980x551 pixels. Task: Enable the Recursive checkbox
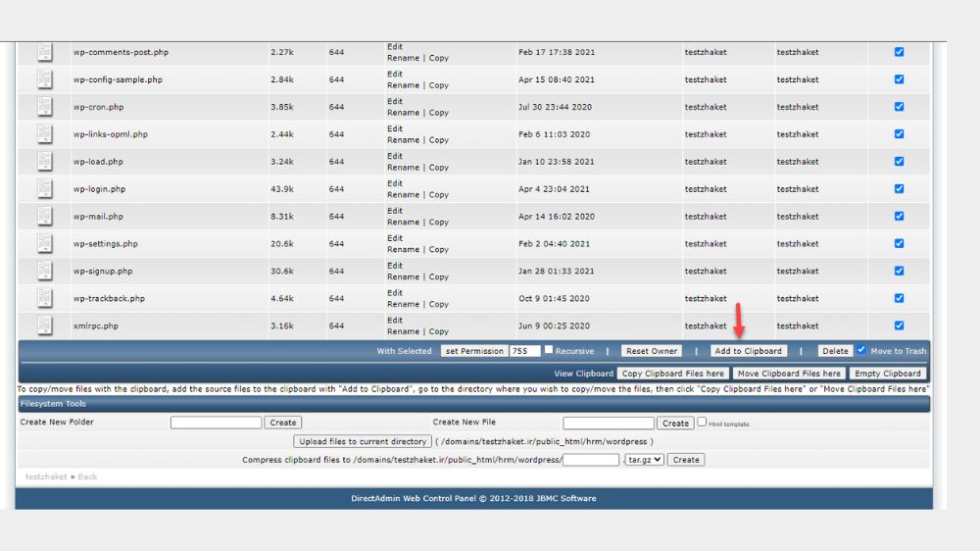(549, 350)
